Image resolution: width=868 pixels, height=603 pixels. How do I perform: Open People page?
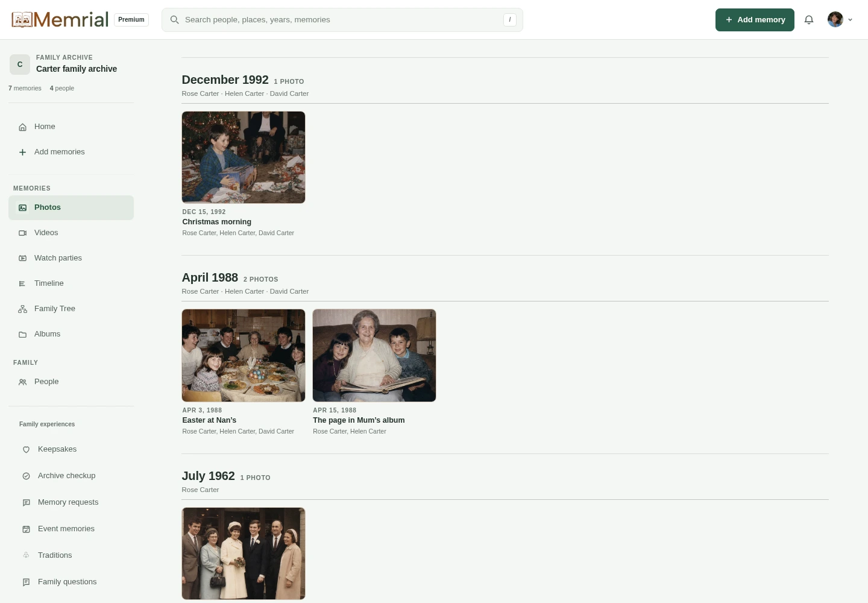[71, 382]
